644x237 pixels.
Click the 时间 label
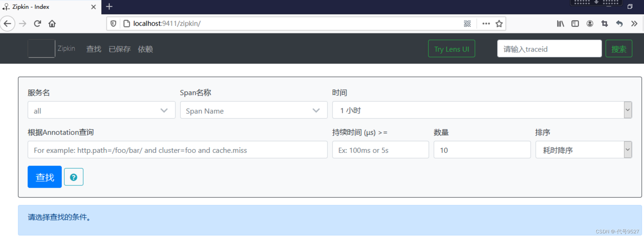(x=340, y=93)
